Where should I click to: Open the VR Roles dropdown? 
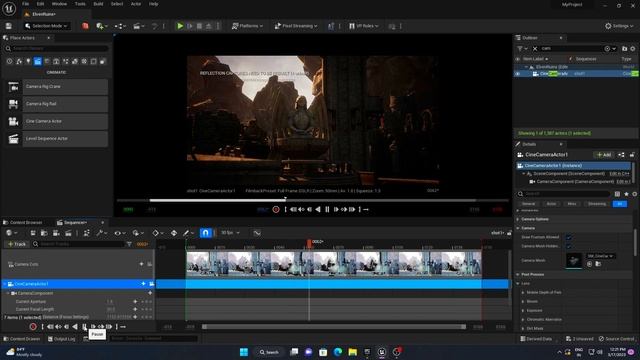pos(363,26)
